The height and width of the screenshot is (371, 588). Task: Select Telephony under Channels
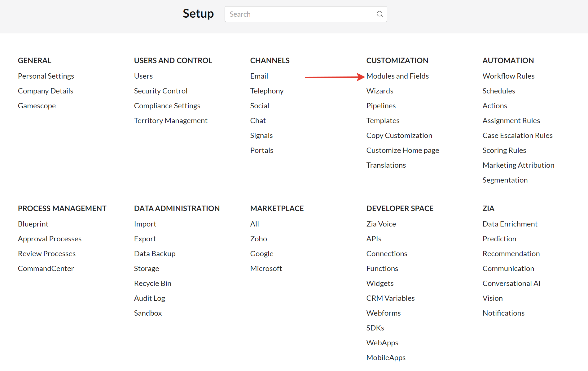[266, 91]
